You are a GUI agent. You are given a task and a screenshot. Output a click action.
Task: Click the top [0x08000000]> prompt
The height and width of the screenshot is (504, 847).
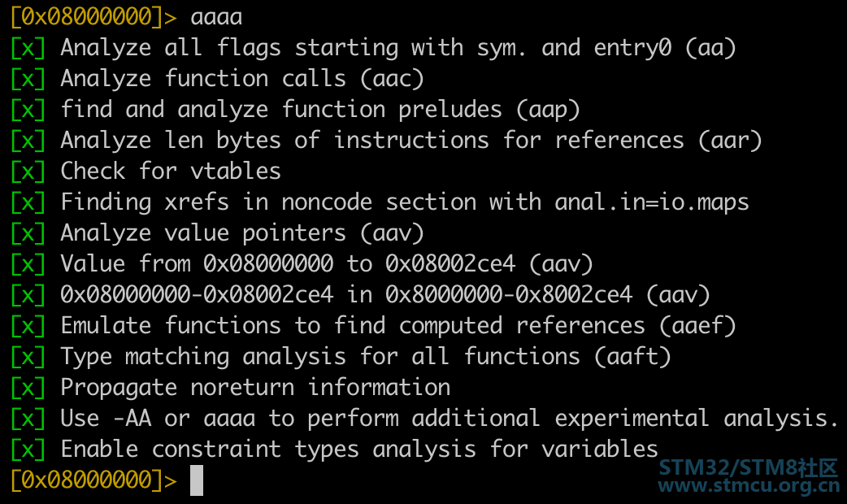[x=93, y=17]
